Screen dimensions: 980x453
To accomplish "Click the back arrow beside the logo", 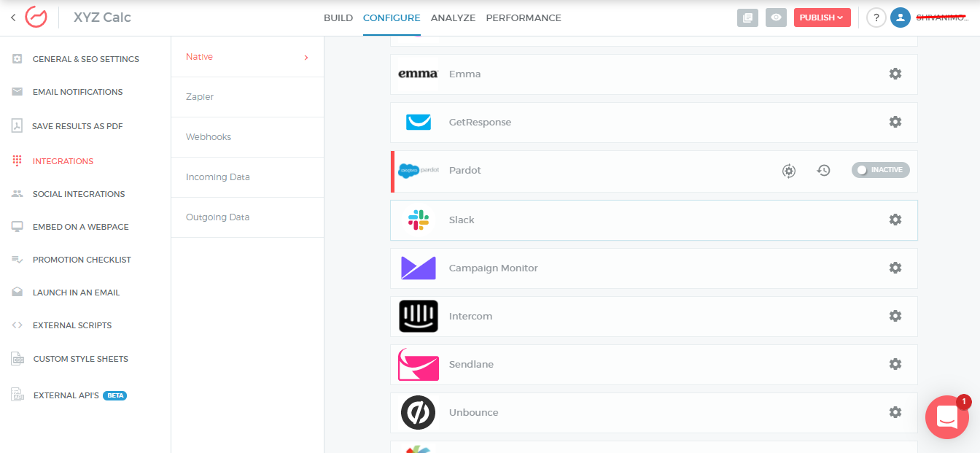I will point(13,18).
